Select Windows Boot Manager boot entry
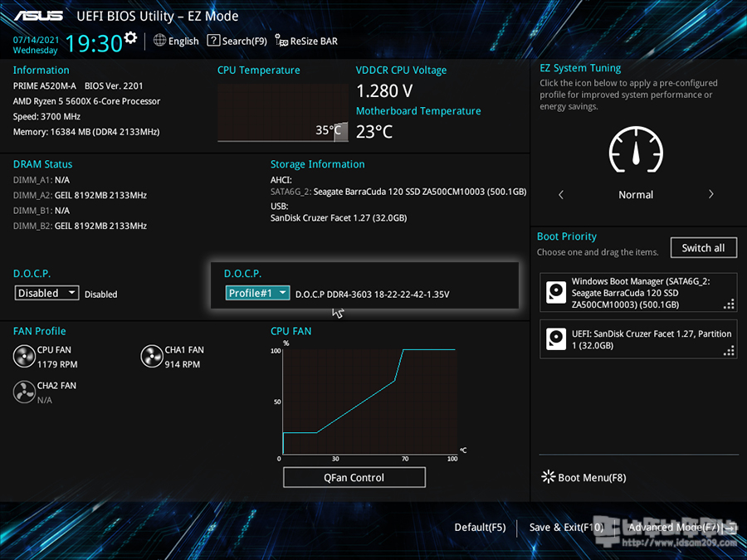747x560 pixels. [638, 292]
